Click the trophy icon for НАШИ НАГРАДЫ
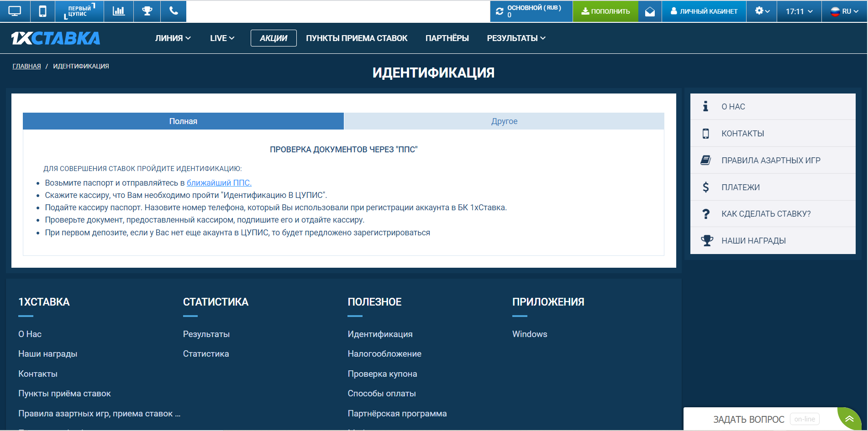868x431 pixels. [x=707, y=240]
